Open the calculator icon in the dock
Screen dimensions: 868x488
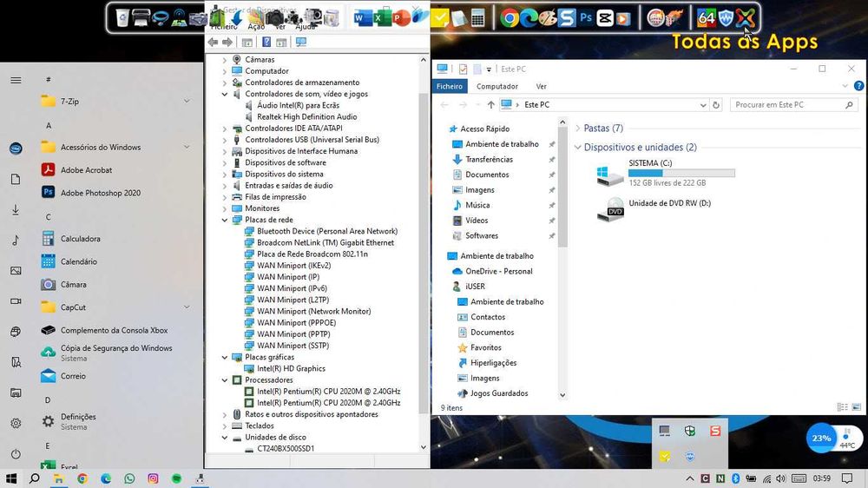477,18
